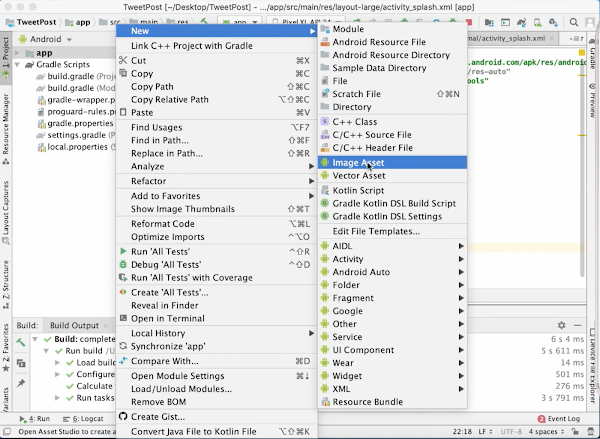The image size is (600, 439).
Task: Open the Android project view dropdown
Action: 45,39
